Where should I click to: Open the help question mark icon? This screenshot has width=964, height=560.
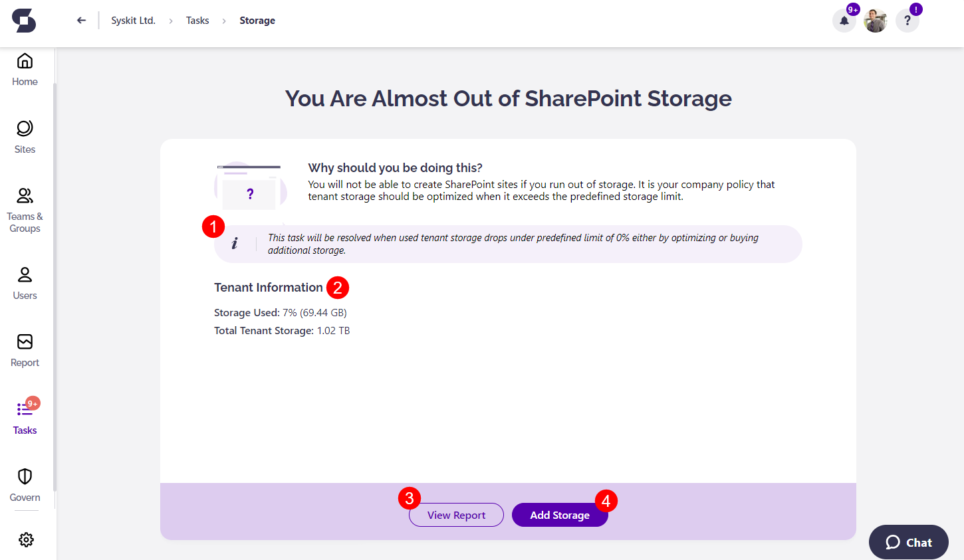click(x=907, y=21)
